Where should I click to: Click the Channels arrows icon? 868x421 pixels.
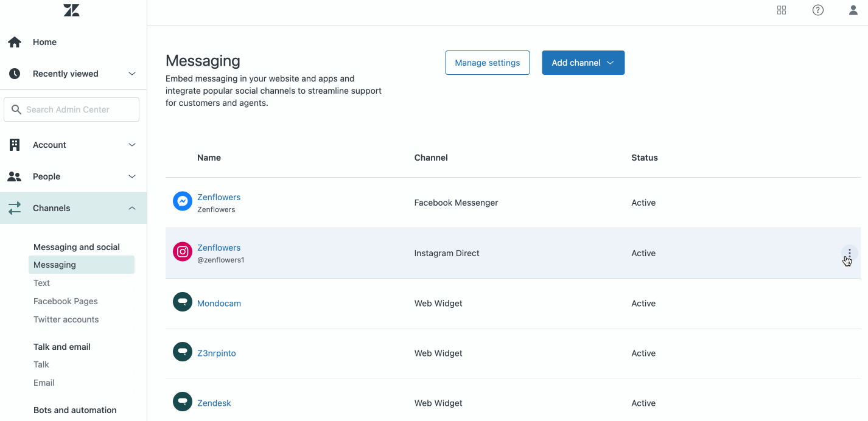pyautogui.click(x=15, y=208)
